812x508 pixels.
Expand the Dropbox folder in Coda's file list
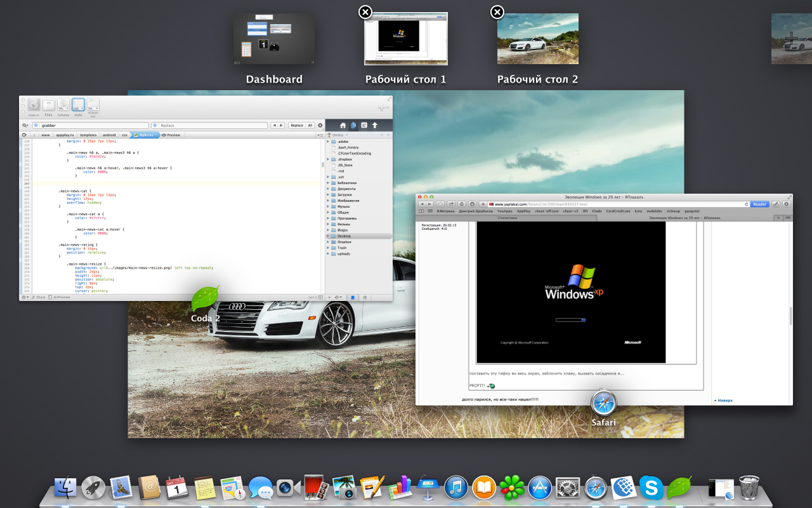coord(328,242)
